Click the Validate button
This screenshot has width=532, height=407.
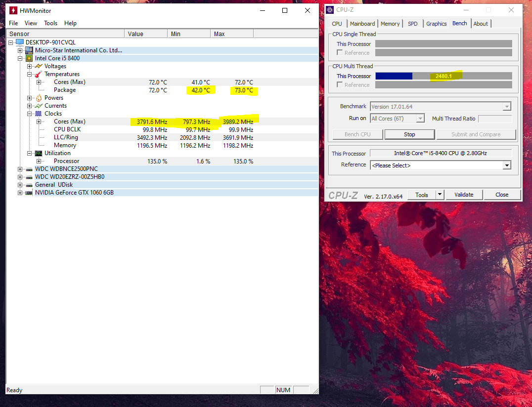tap(464, 195)
